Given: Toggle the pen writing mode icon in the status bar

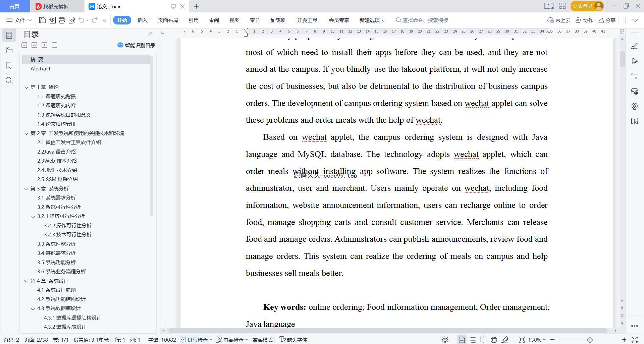Looking at the screenshot, I should pyautogui.click(x=505, y=340).
